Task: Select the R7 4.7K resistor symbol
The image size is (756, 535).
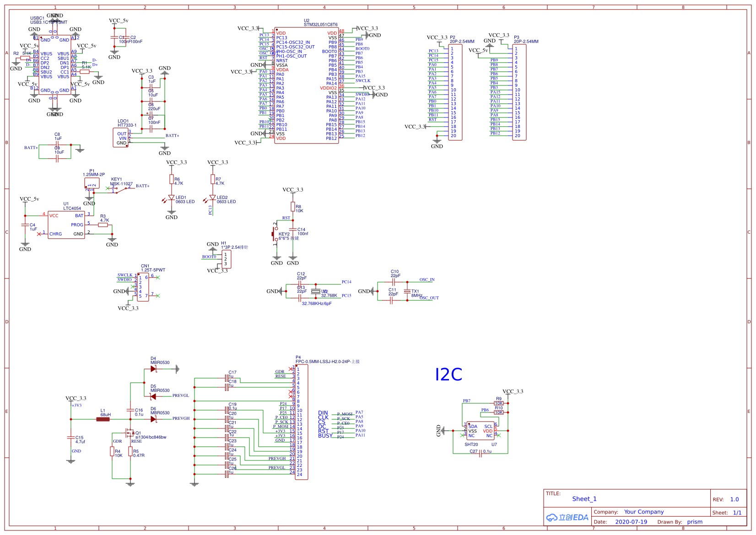Action: [212, 179]
